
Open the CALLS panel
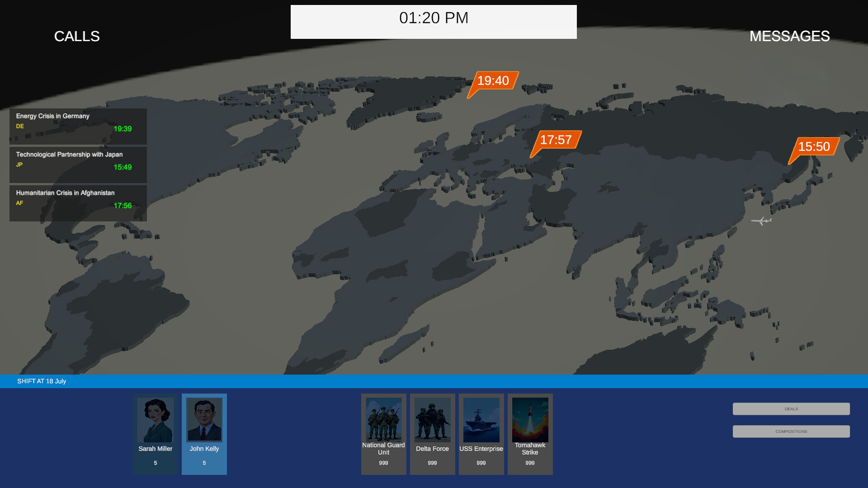(76, 36)
